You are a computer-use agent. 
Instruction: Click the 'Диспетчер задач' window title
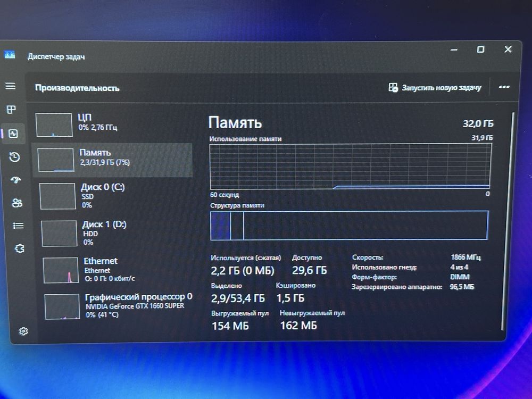coord(56,57)
